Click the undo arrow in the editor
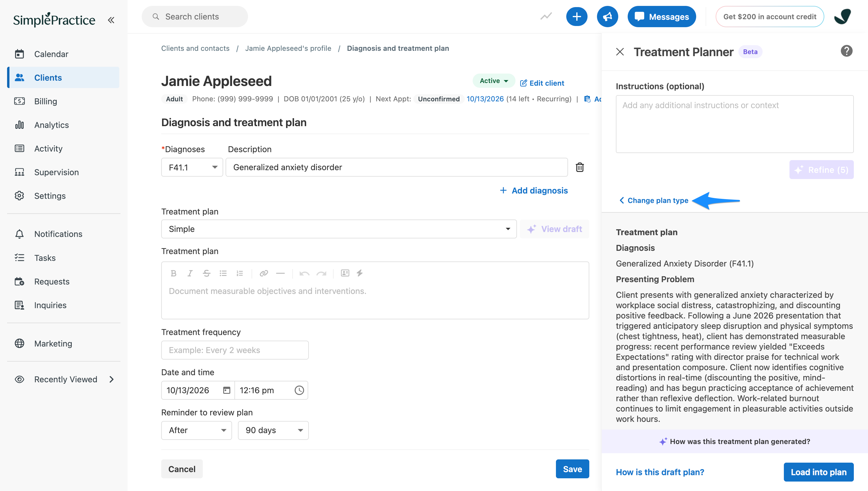This screenshot has height=491, width=868. [305, 273]
